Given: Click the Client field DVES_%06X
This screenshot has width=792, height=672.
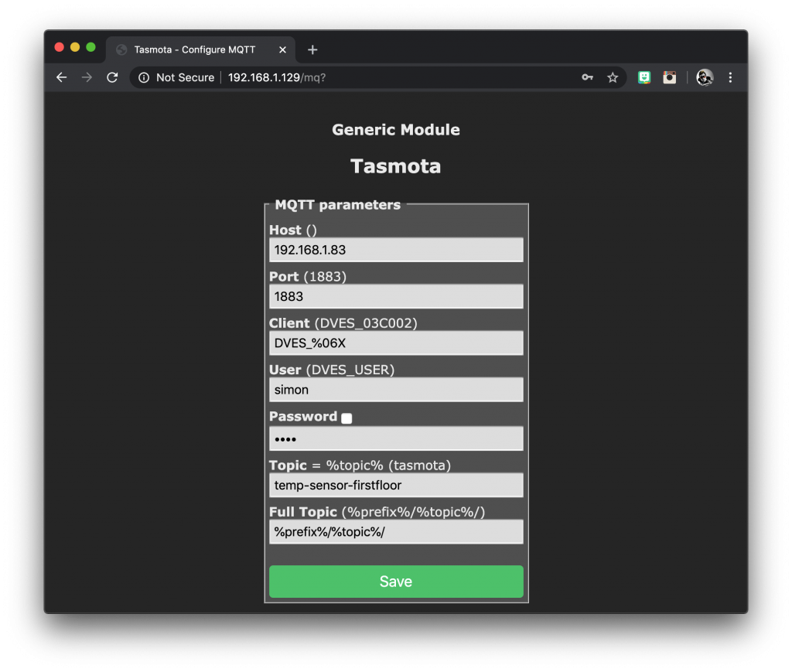Looking at the screenshot, I should point(396,343).
